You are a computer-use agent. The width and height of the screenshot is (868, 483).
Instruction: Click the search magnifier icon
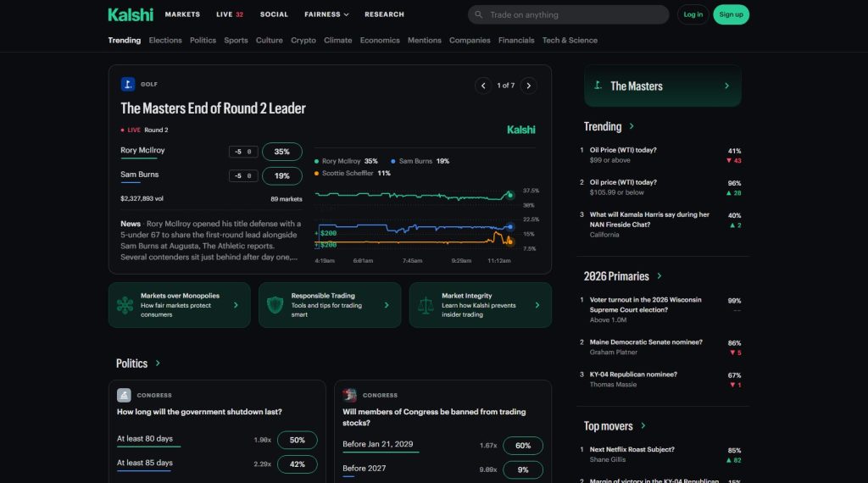coord(479,15)
